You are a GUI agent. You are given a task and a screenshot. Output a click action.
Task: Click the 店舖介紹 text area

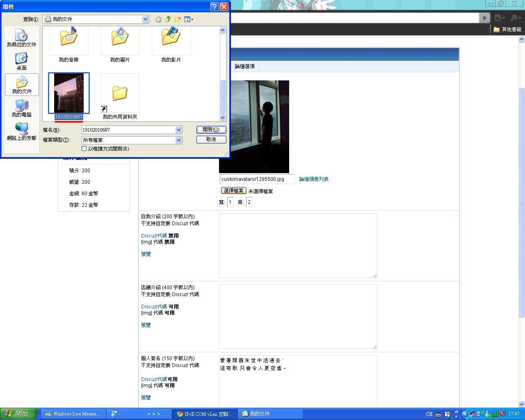pyautogui.click(x=298, y=316)
